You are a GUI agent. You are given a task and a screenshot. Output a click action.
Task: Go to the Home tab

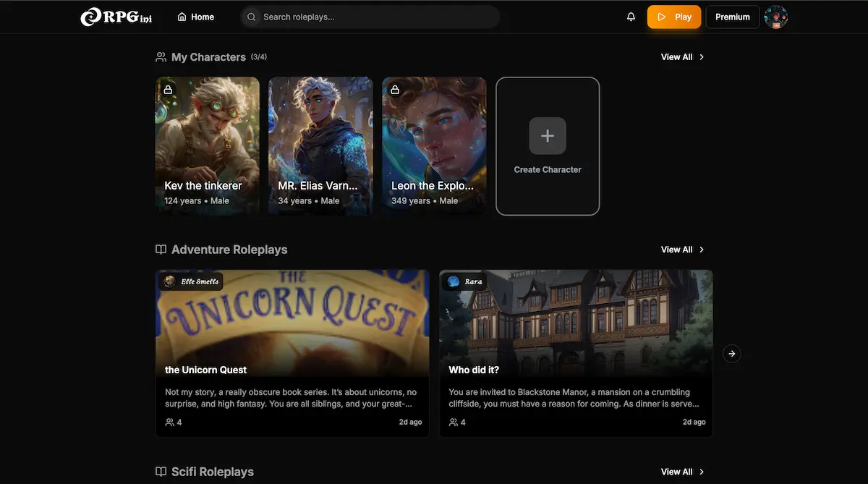point(196,17)
